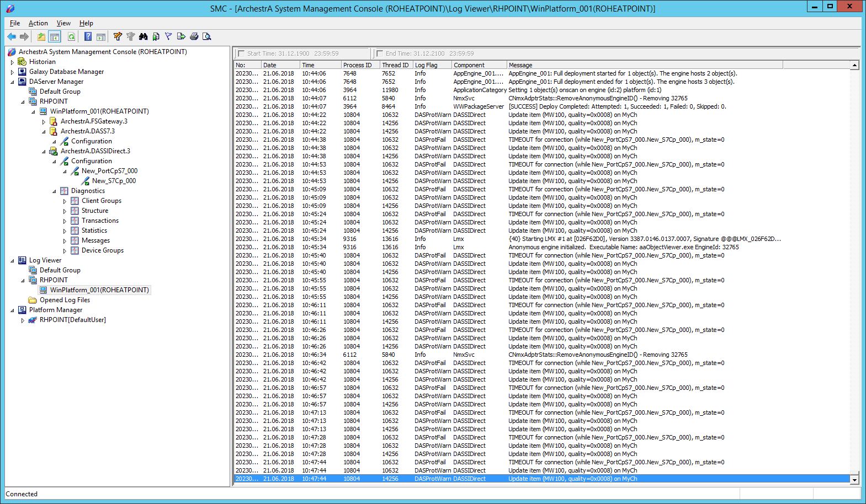Click the Print toolbar icon
Viewport: 866px width, 504px height.
click(194, 36)
